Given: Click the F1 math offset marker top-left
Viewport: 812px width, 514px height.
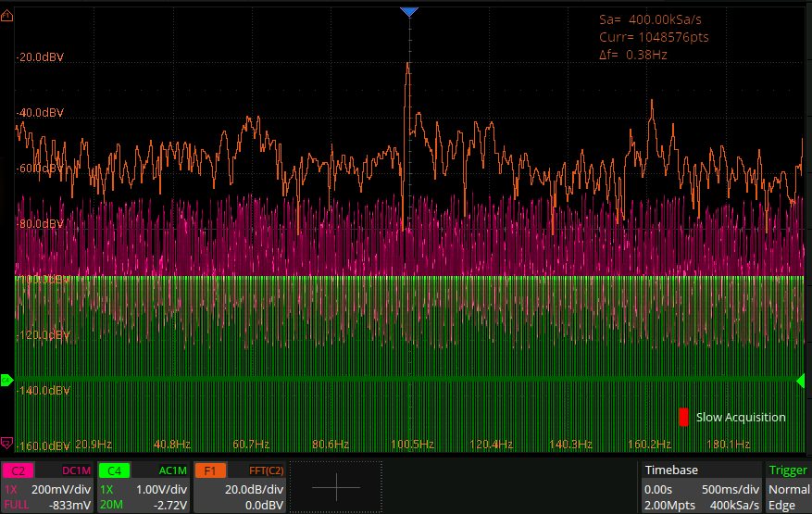Looking at the screenshot, I should coord(7,17).
